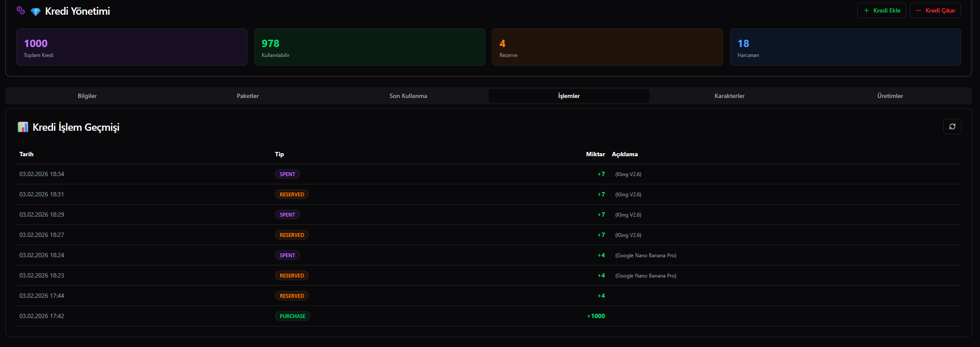Image resolution: width=980 pixels, height=347 pixels.
Task: Select date 03.02.2026 17:42
Action: pyautogui.click(x=42, y=316)
